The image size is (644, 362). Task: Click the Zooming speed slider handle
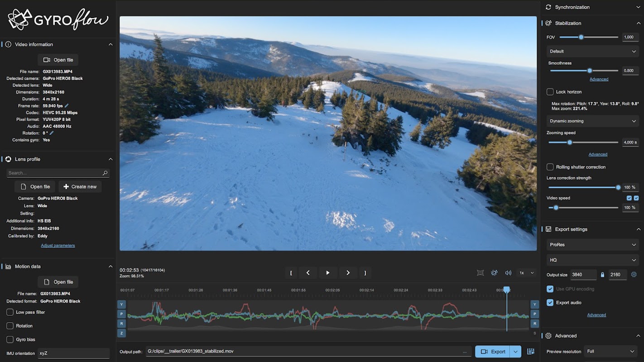[570, 143]
